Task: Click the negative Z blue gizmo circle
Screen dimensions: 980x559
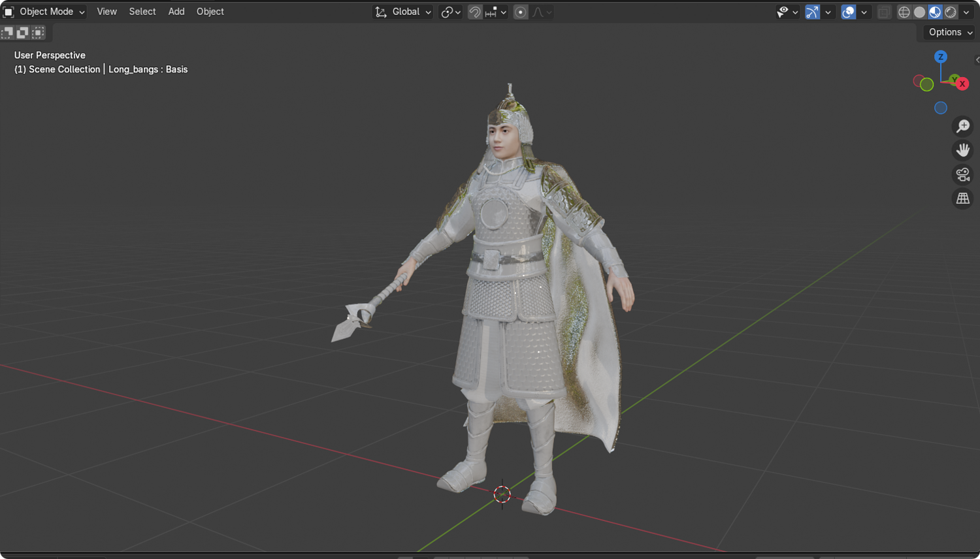Action: coord(941,108)
